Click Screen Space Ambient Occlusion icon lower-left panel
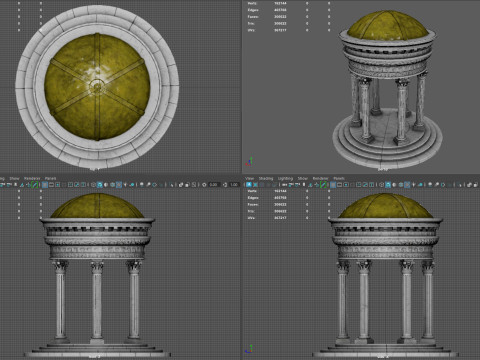Image resolution: width=480 pixels, height=360 pixels. pos(141,184)
